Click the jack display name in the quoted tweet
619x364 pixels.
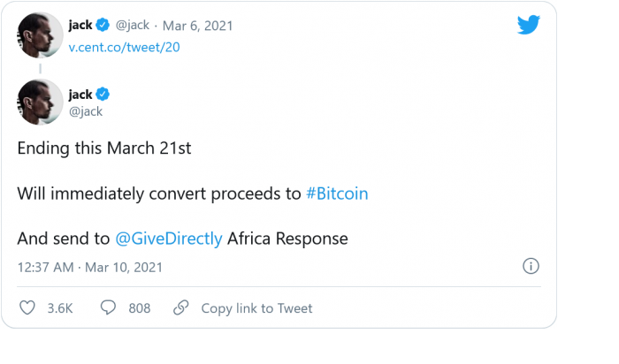point(80,26)
